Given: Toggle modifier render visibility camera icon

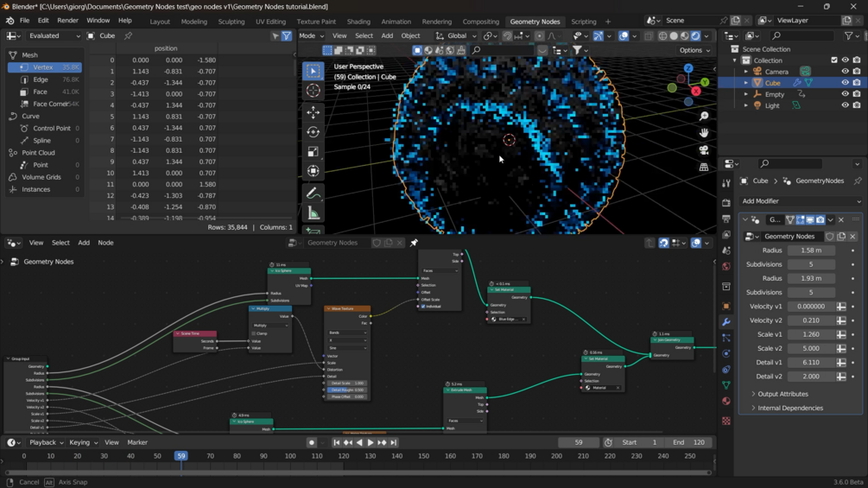Looking at the screenshot, I should tap(820, 219).
